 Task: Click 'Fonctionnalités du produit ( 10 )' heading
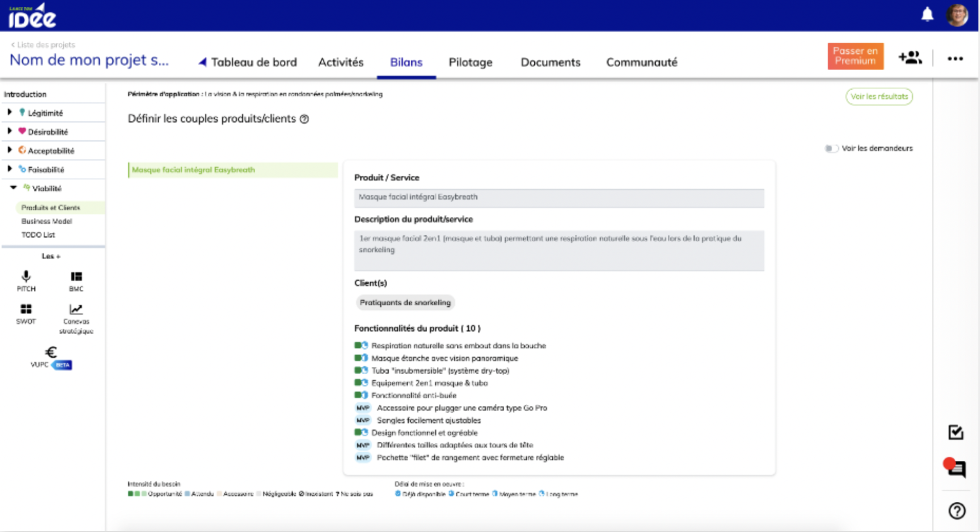click(x=417, y=328)
